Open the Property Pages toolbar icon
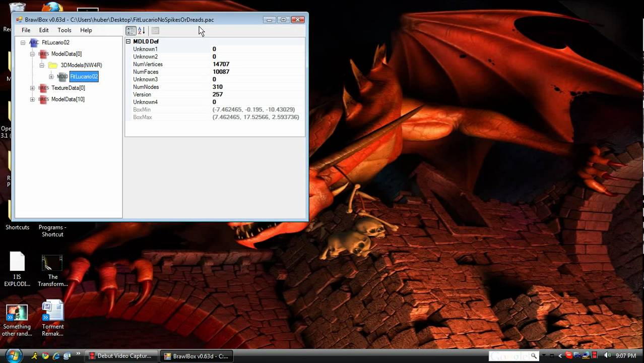The image size is (644, 363). [155, 31]
